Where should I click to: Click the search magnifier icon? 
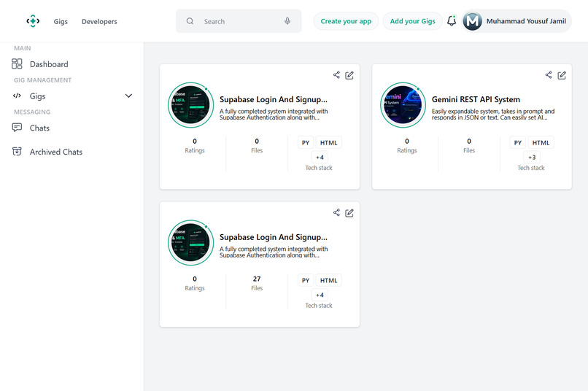(190, 21)
